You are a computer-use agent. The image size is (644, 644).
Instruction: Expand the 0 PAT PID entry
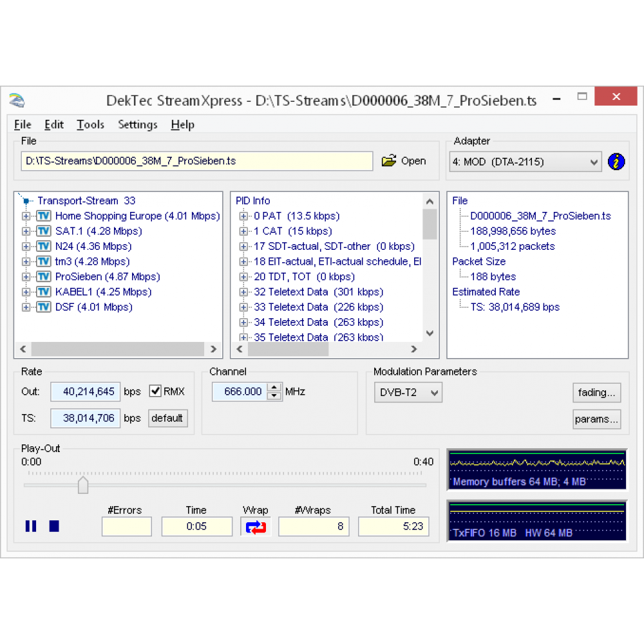[x=243, y=216]
